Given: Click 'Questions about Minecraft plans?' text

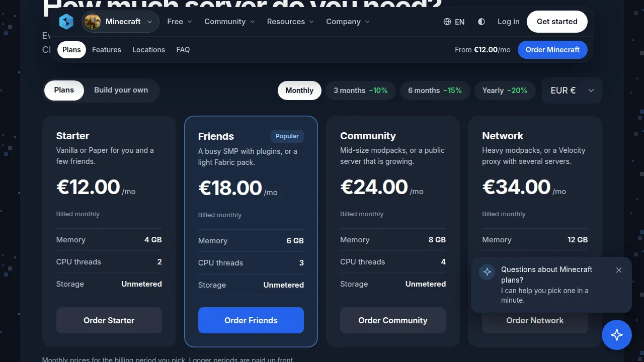Looking at the screenshot, I should (x=546, y=275).
